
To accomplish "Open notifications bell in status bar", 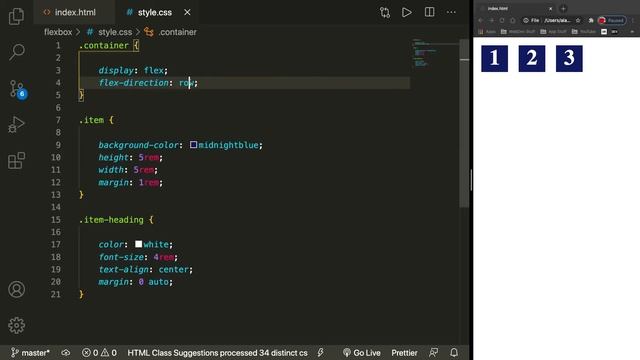I will 454,353.
